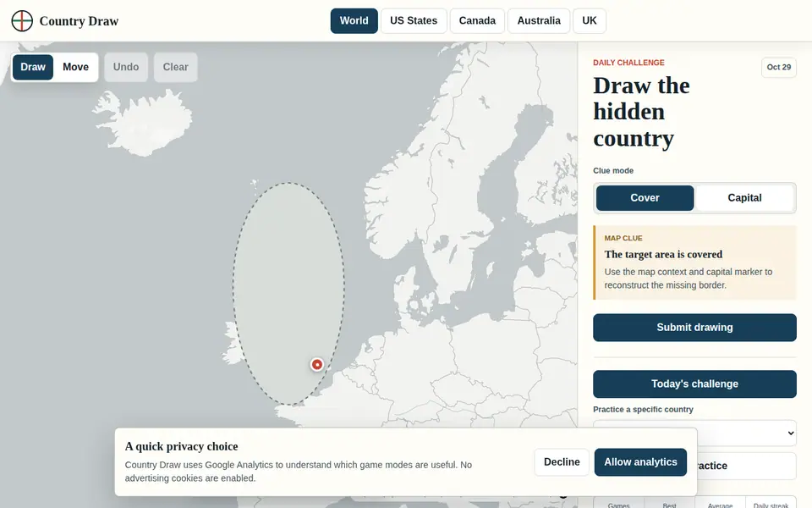Click the 'Clue mode' label
Viewport: 812px width, 508px height.
[x=613, y=170]
